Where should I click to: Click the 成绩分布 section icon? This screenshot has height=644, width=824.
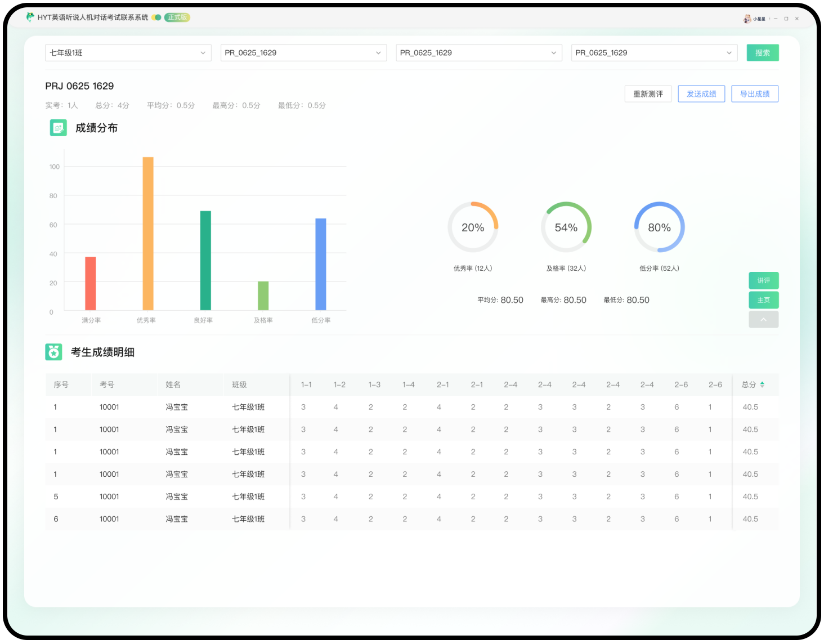(x=59, y=128)
